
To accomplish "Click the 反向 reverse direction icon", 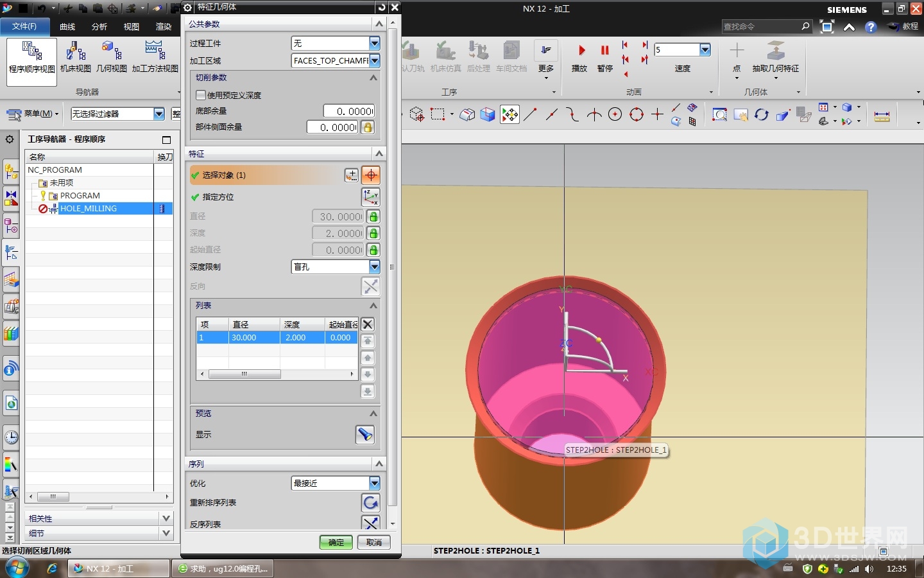I will (x=371, y=286).
